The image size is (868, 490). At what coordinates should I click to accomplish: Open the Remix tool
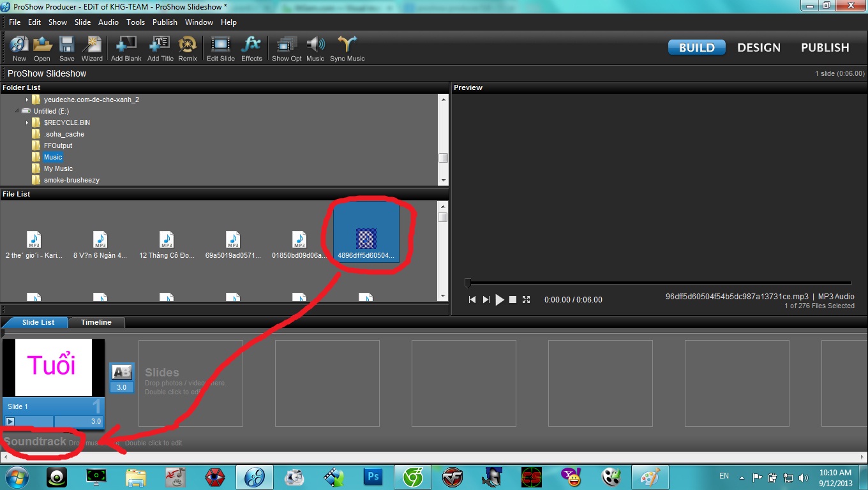click(188, 48)
